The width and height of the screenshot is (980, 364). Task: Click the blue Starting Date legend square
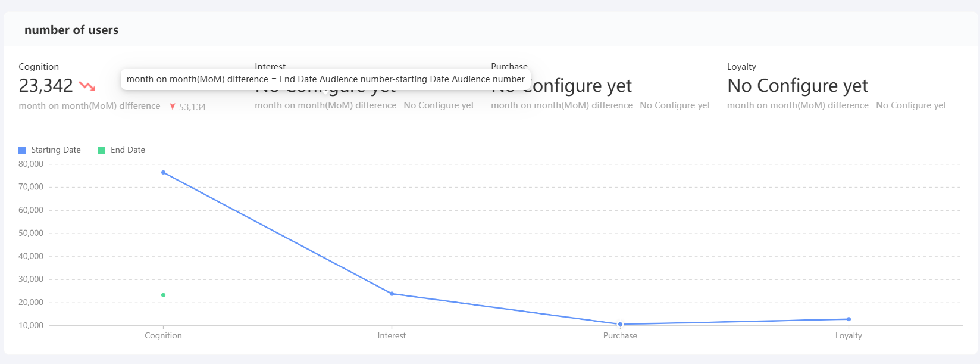point(22,150)
